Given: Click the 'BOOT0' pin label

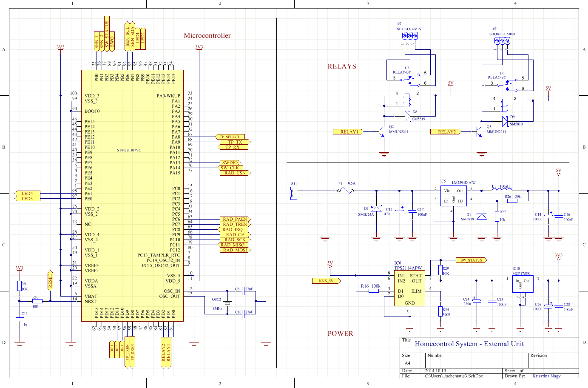Looking at the screenshot, I should pos(92,111).
